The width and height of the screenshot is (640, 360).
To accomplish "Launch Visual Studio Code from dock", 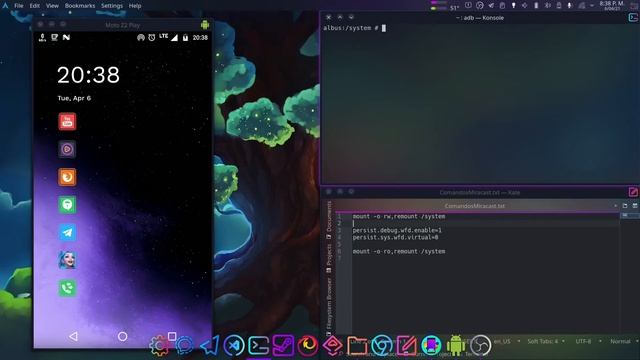I will (234, 346).
